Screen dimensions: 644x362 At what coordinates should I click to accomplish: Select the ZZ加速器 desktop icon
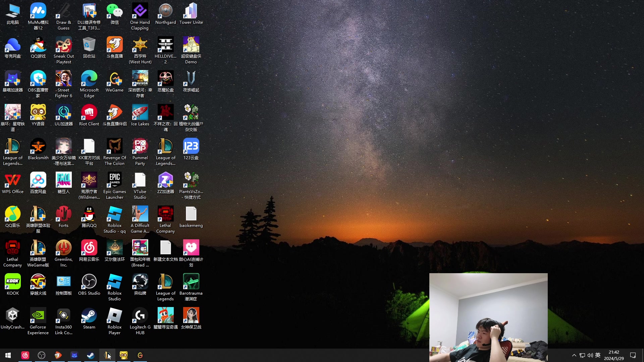[165, 183]
